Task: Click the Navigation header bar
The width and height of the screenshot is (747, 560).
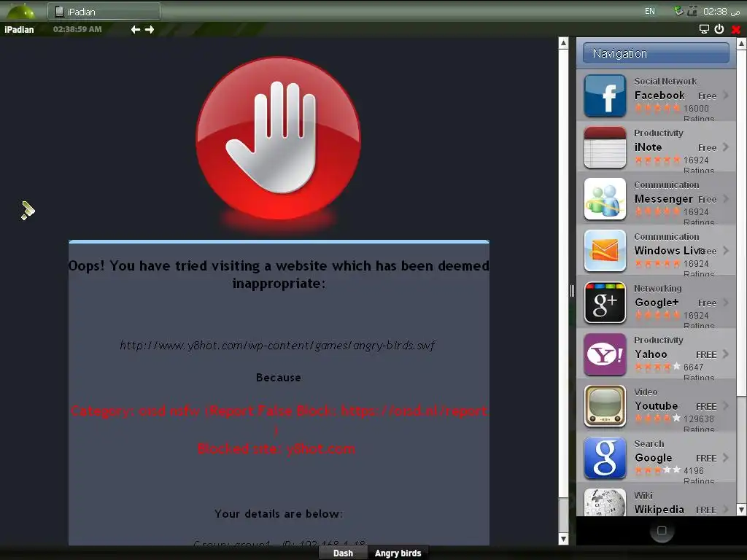Action: [656, 53]
